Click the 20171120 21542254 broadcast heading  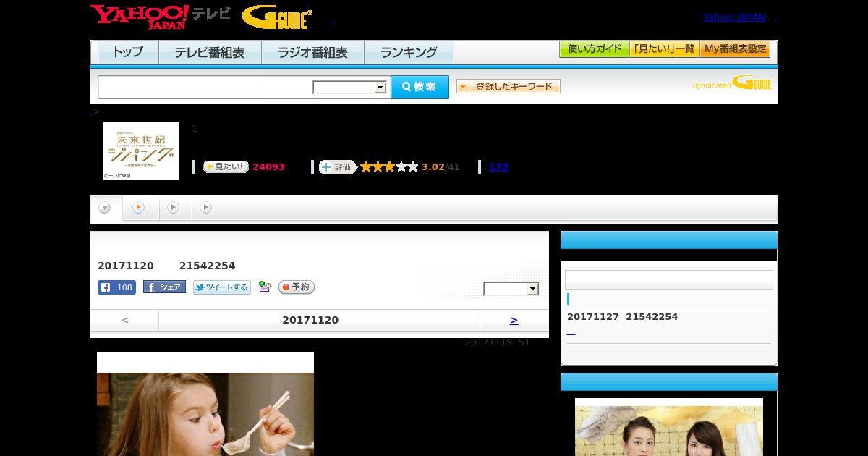pyautogui.click(x=166, y=266)
